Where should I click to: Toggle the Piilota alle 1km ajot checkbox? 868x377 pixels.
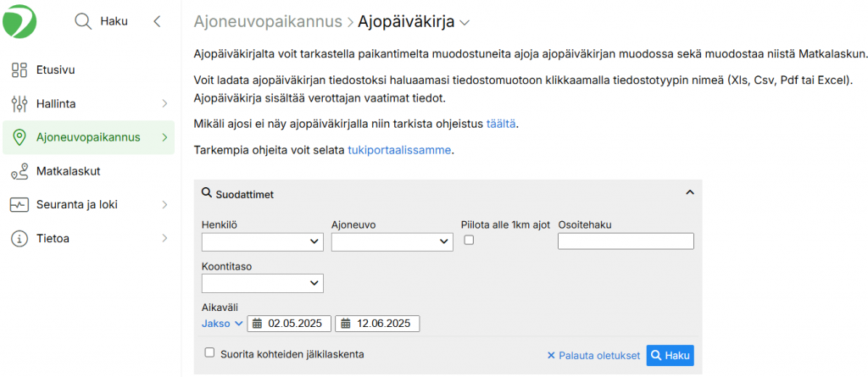(468, 241)
